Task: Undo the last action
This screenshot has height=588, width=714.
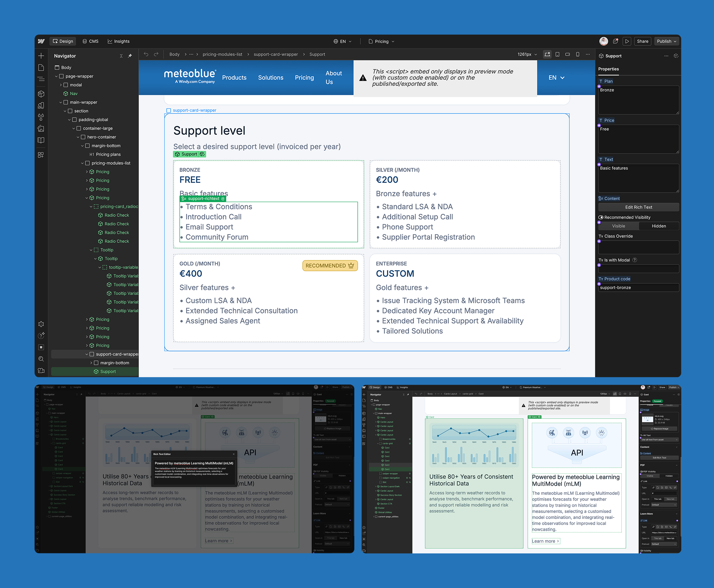Action: tap(146, 54)
